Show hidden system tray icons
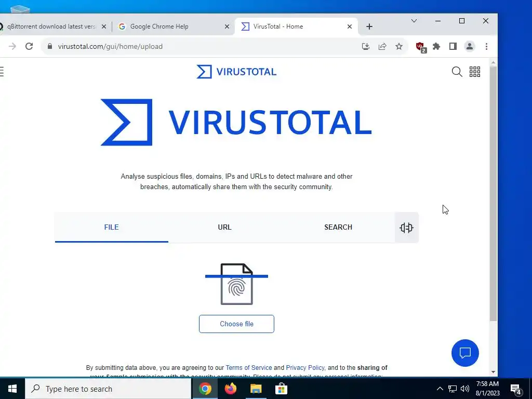The height and width of the screenshot is (399, 532). [x=440, y=389]
